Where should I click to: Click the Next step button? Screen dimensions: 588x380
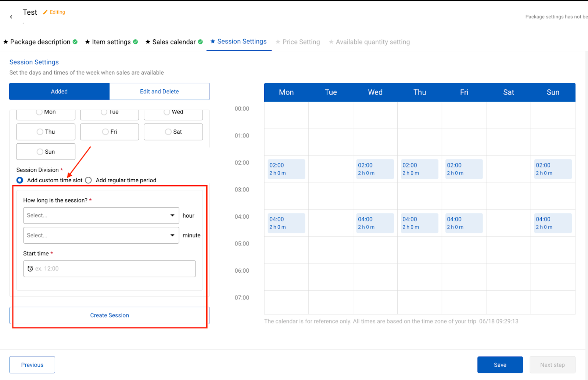point(552,365)
